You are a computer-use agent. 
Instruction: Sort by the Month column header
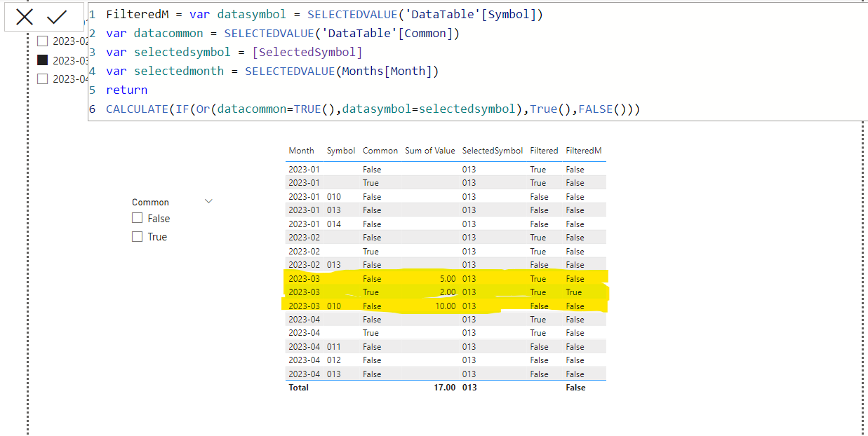pyautogui.click(x=301, y=151)
